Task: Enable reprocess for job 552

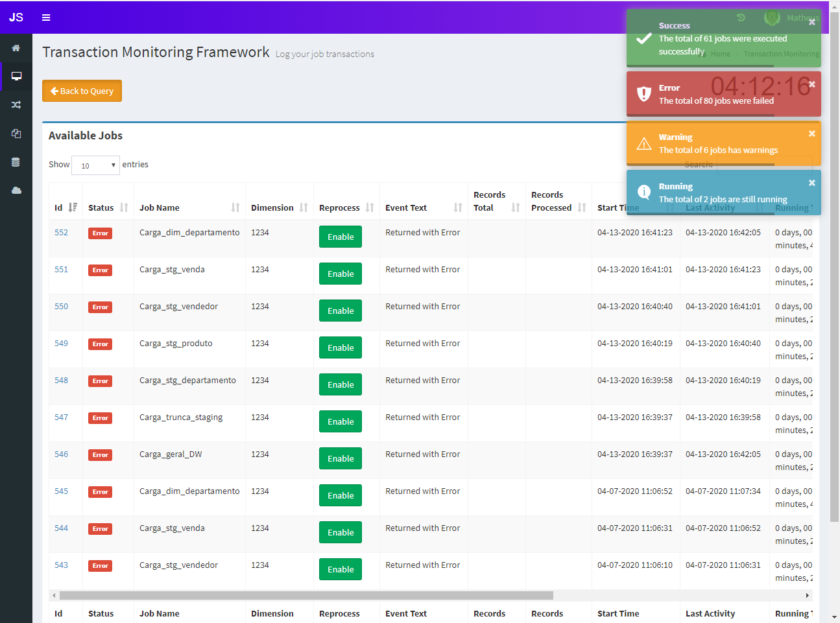Action: 341,237
